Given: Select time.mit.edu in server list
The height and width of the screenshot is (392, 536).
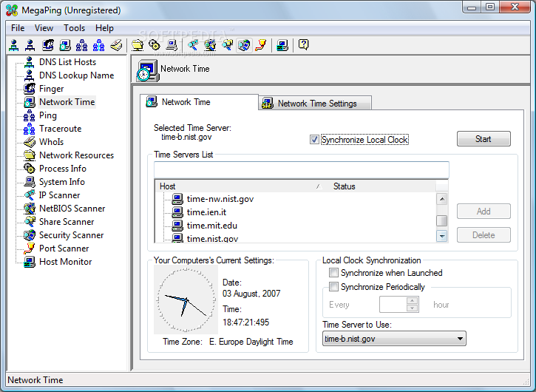Looking at the screenshot, I should click(x=211, y=226).
